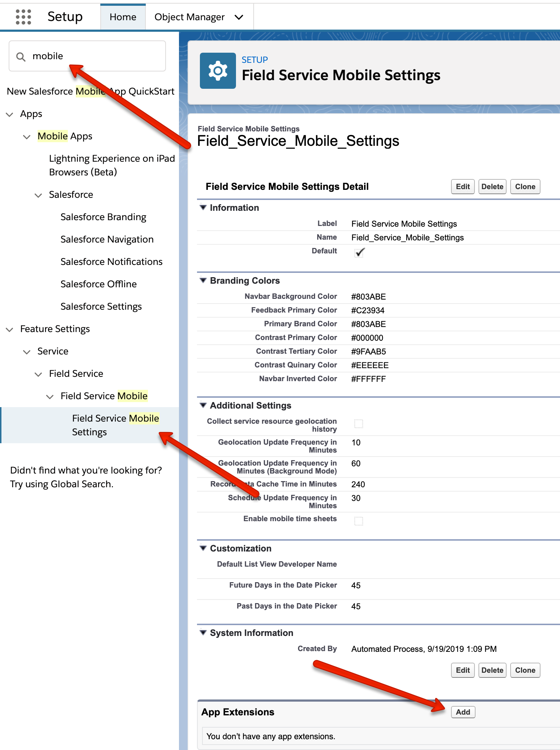Select the Contrast Tertiary Color value #9FAAB5
This screenshot has width=560, height=750.
(368, 352)
